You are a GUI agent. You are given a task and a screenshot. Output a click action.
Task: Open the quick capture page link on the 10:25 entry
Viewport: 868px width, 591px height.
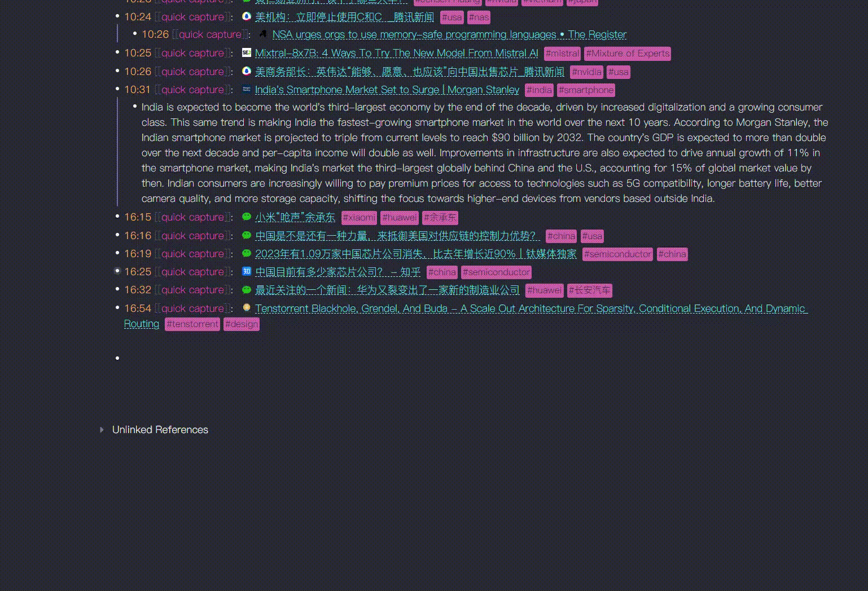pos(192,53)
